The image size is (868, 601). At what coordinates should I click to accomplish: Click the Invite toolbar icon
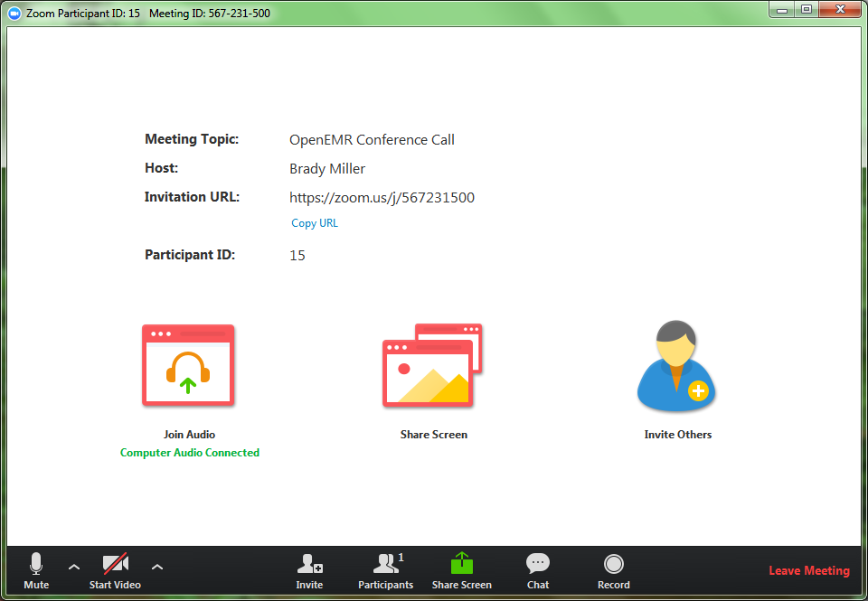309,571
